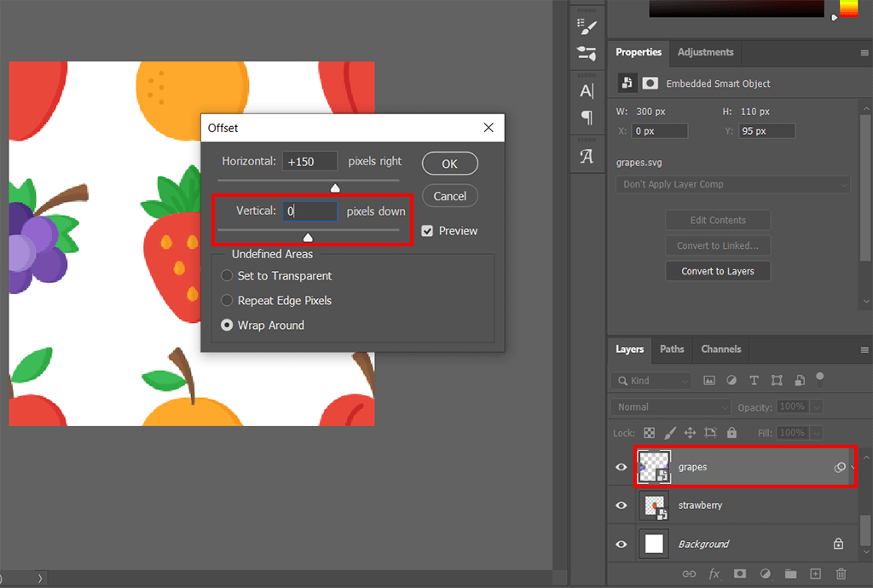873x588 pixels.
Task: Filter layers by type layers
Action: coord(754,381)
